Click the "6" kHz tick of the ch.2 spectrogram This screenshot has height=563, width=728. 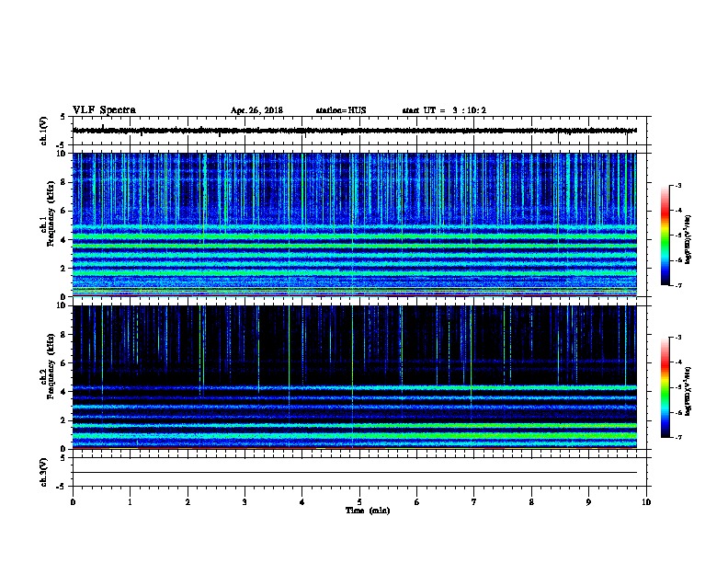(64, 363)
